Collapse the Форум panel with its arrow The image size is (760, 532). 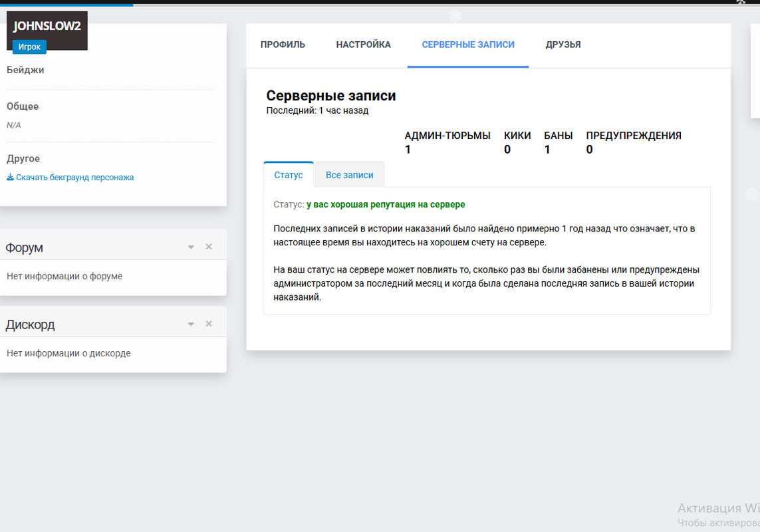point(191,247)
